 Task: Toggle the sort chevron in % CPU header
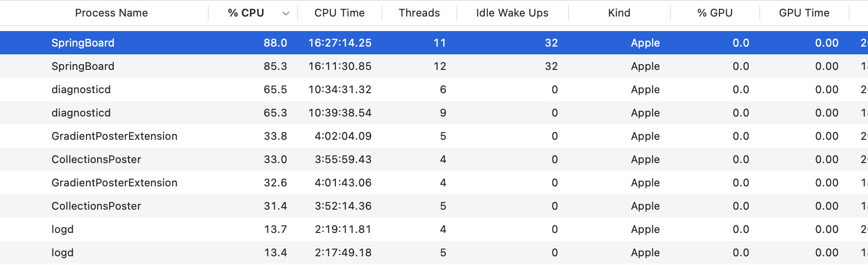click(286, 14)
